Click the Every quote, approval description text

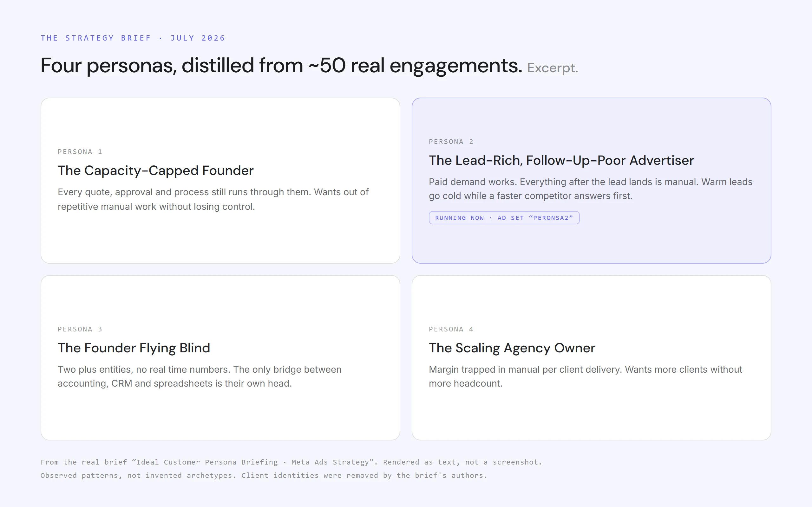click(213, 199)
